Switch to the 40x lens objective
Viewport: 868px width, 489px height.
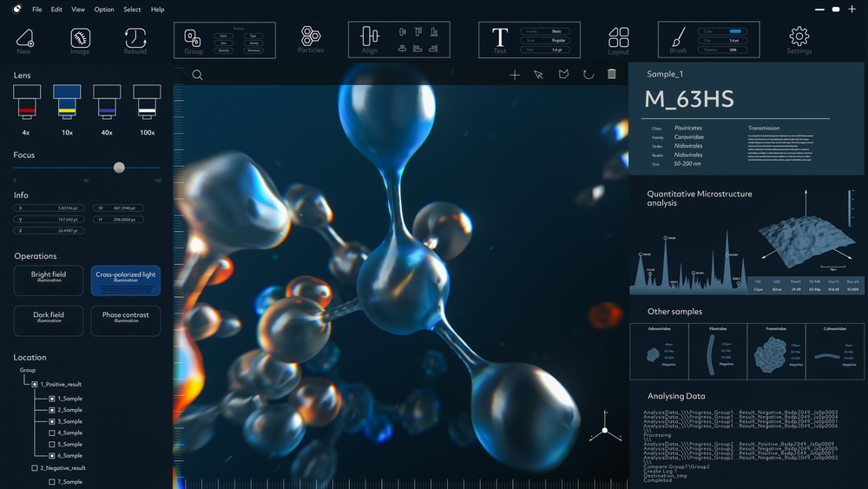tap(107, 102)
